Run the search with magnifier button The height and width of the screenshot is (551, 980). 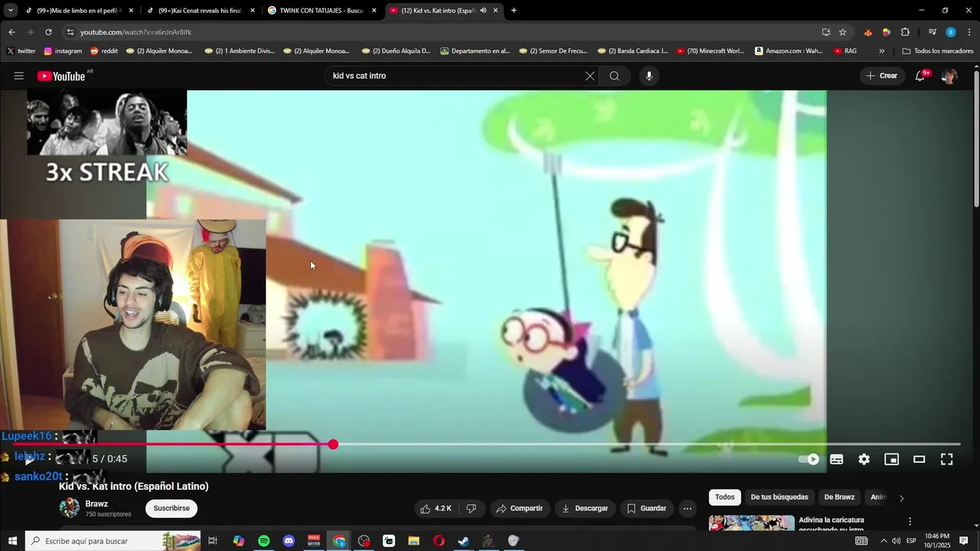tap(614, 76)
